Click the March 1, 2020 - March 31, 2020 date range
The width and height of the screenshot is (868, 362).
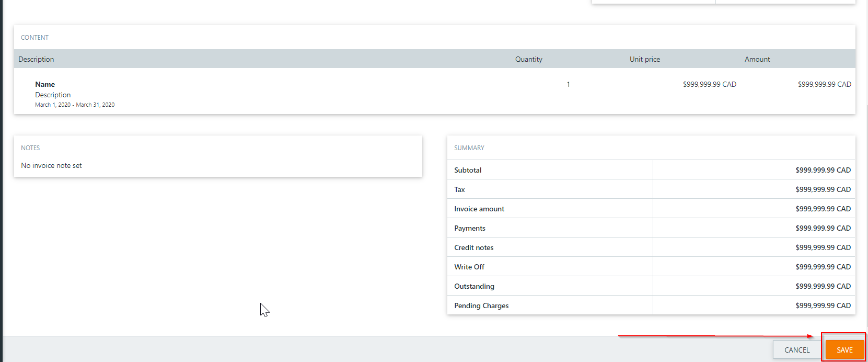click(x=75, y=105)
